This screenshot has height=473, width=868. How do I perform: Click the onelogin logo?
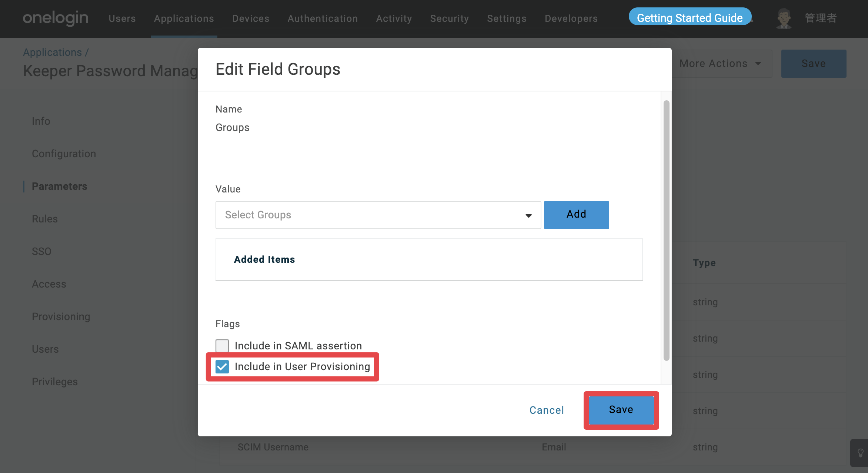coord(56,18)
